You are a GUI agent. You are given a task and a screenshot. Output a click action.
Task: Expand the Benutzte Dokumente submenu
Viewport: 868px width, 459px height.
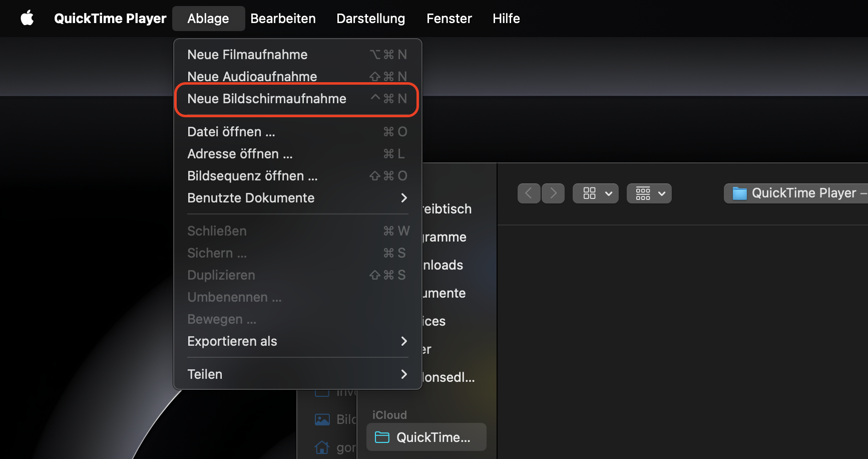[x=297, y=198]
